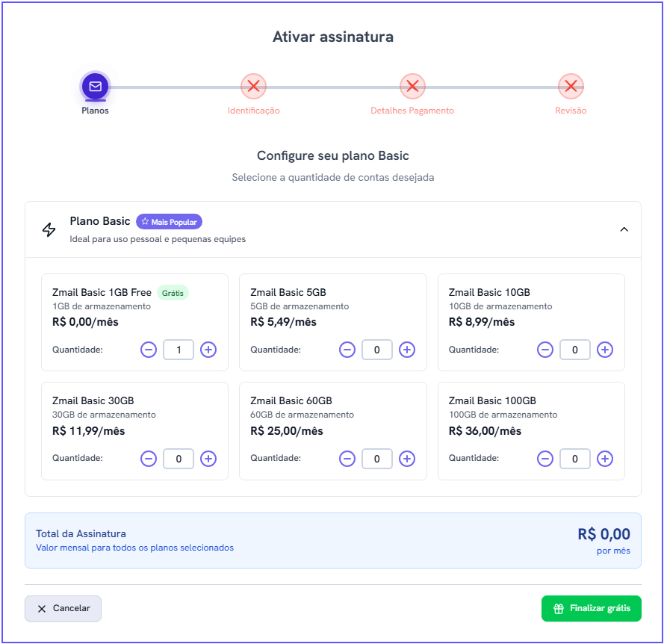This screenshot has height=644, width=664.
Task: Decrease quantity of Zmail Basic 1GB Free
Action: (149, 350)
